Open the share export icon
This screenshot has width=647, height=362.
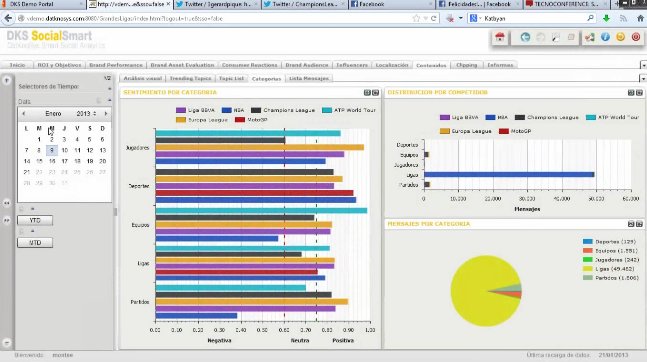click(589, 37)
